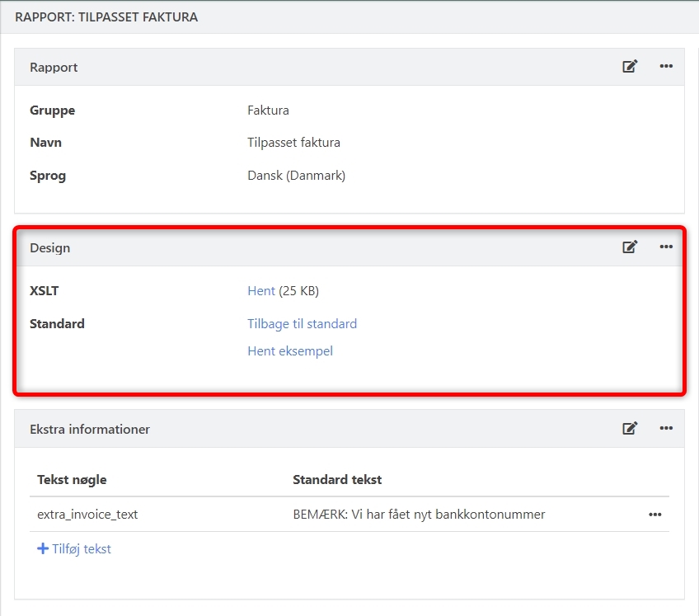
Task: Open row options for extra_invoice_text
Action: [654, 515]
